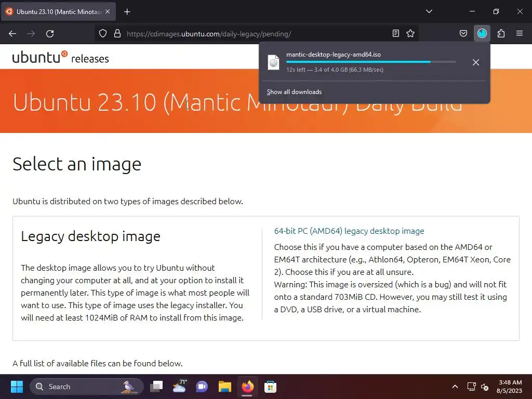532x399 pixels.
Task: Open the downloading ISO file icon
Action: pyautogui.click(x=273, y=62)
